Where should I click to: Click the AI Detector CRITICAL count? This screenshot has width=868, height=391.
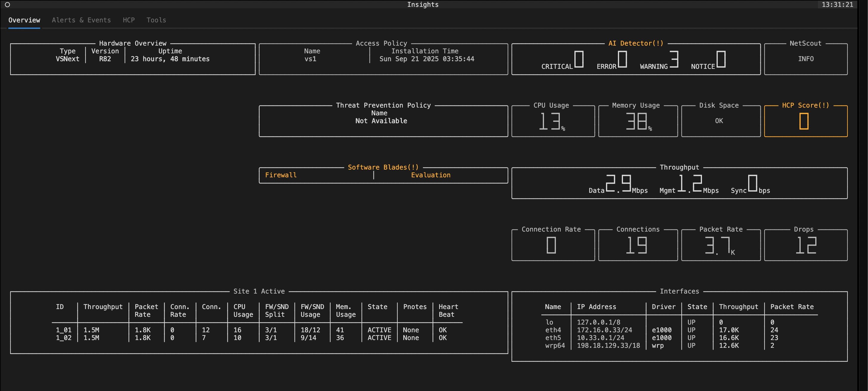coord(579,60)
